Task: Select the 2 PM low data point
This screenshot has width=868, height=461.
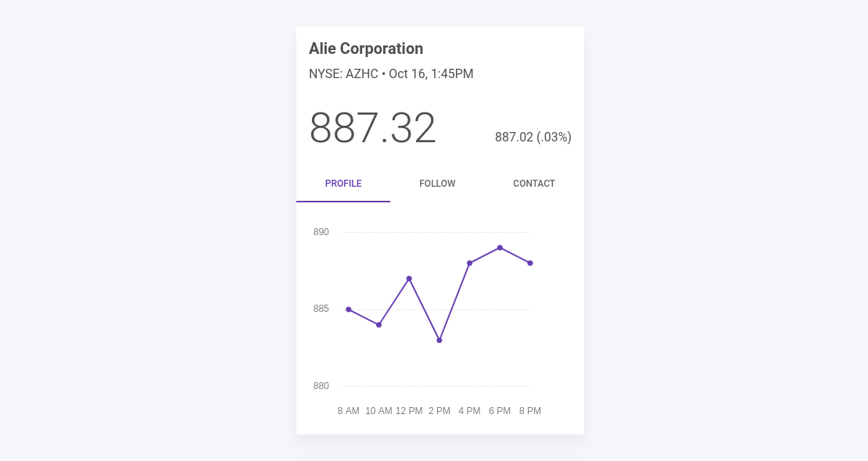Action: tap(439, 340)
